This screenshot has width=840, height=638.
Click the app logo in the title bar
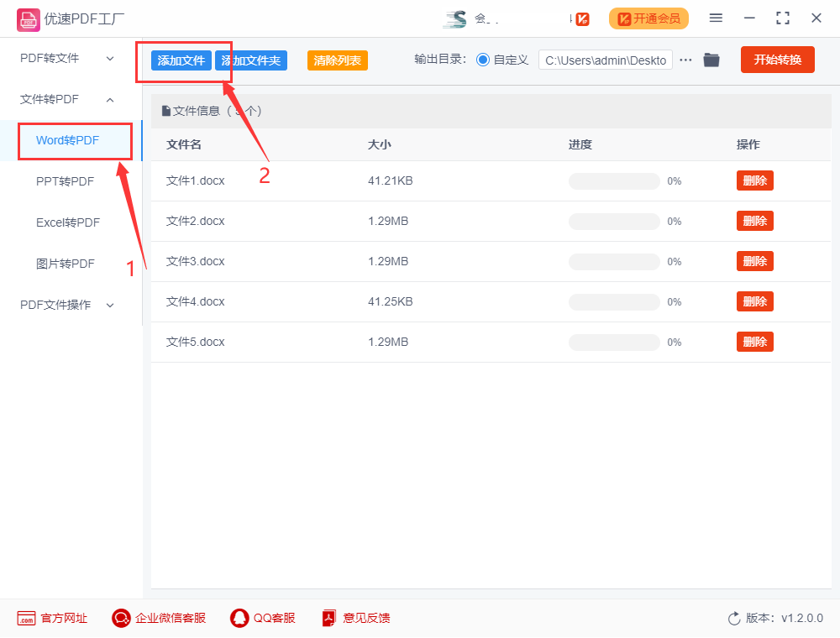29,18
